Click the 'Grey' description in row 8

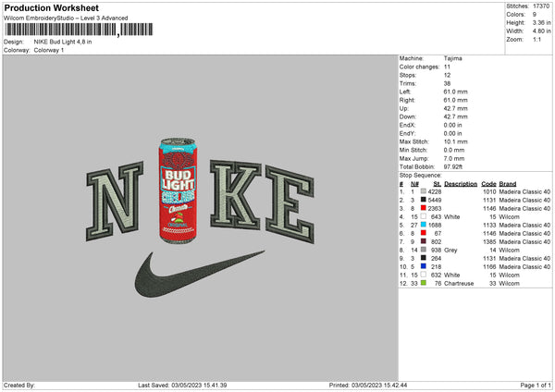450,251
